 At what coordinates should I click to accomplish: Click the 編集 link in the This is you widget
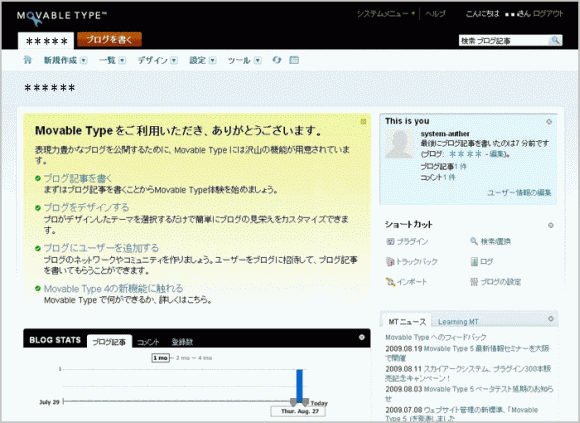click(x=497, y=154)
